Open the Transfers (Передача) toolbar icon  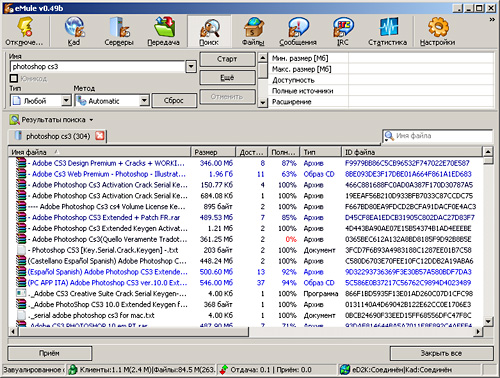[164, 27]
